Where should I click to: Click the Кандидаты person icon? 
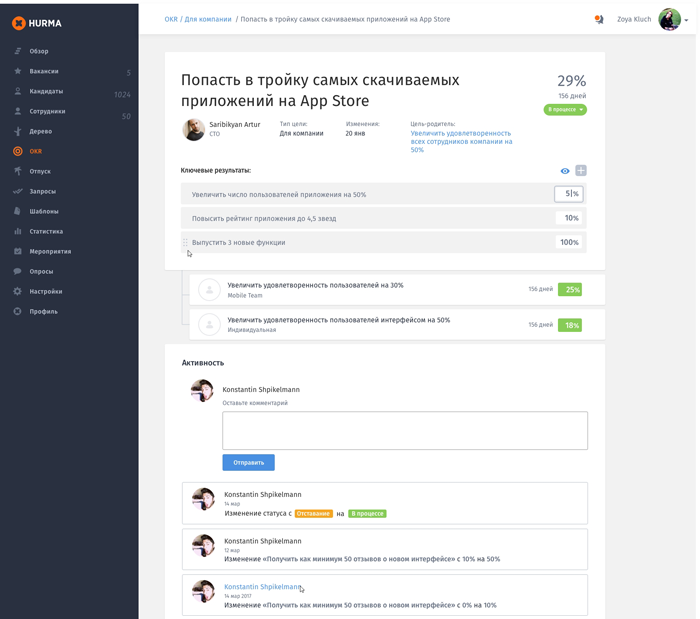[17, 91]
